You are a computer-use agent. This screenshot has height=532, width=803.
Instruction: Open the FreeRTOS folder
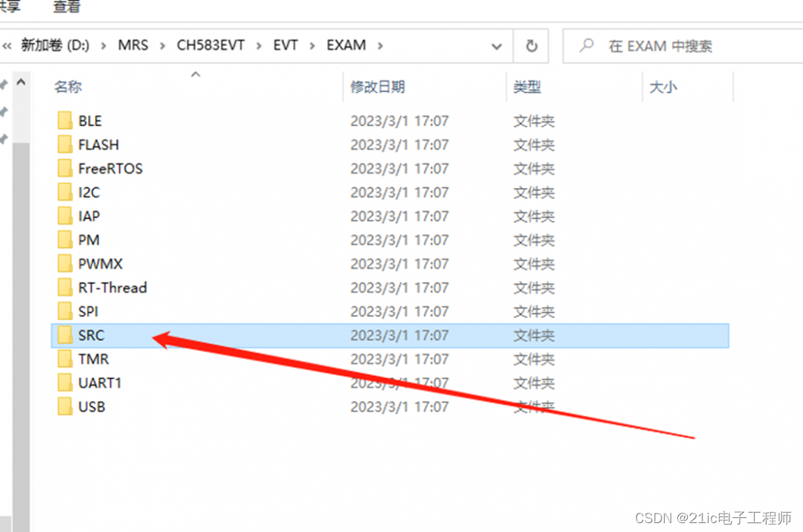click(109, 168)
